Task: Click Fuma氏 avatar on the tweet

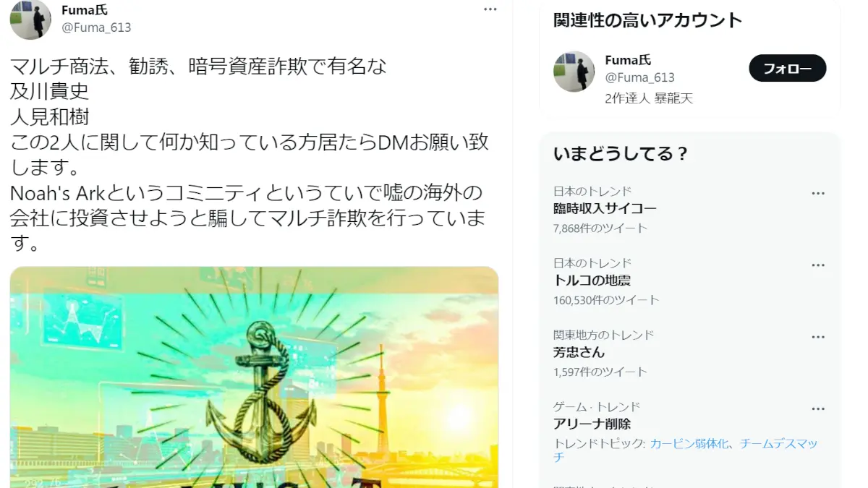Action: [x=30, y=19]
